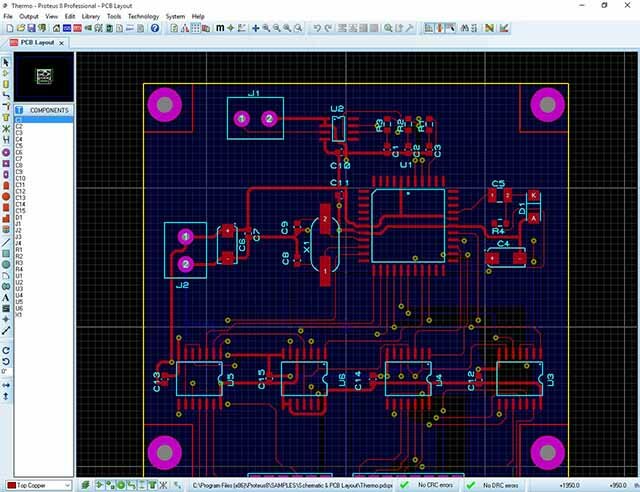The width and height of the screenshot is (640, 492).
Task: Click the project file path in status bar
Action: point(293,485)
